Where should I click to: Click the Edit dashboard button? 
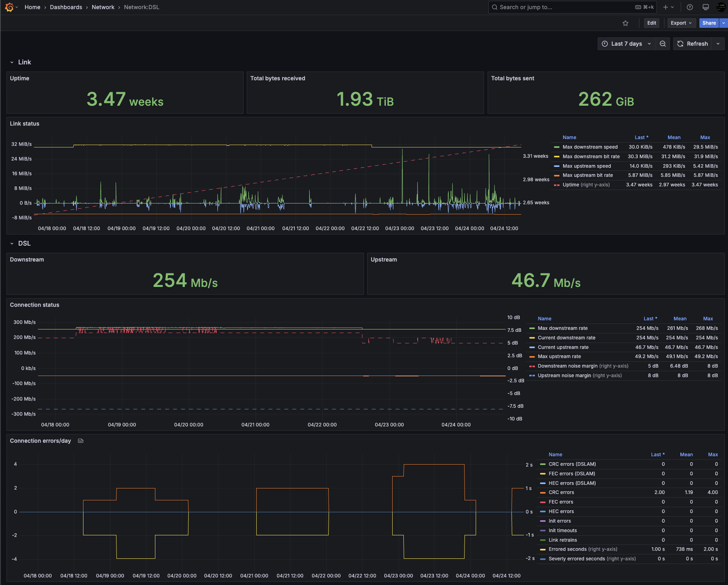coord(652,23)
